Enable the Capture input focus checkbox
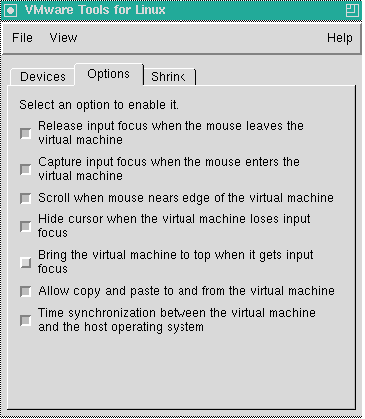 click(25, 169)
